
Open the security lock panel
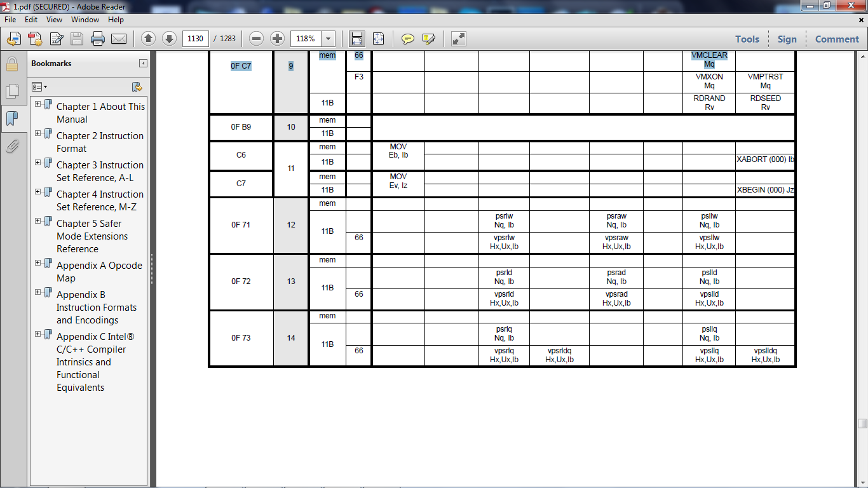12,64
